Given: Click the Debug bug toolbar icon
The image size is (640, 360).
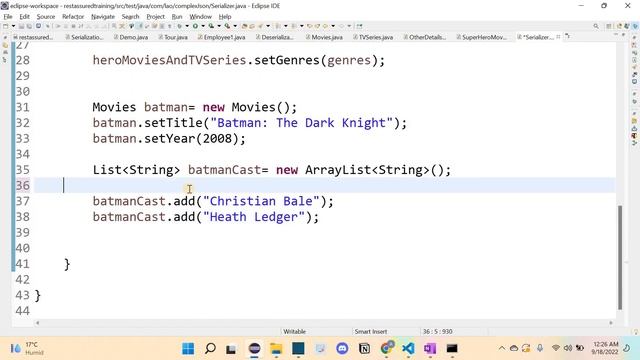Looking at the screenshot, I should point(179,26).
